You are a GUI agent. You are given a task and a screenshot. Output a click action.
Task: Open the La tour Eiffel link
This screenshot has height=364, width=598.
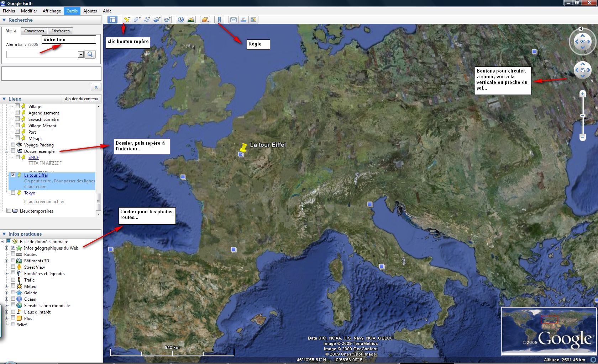click(36, 175)
